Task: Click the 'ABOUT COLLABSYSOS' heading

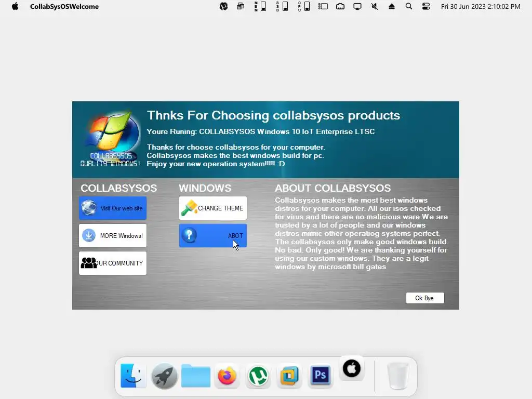Action: [333, 188]
